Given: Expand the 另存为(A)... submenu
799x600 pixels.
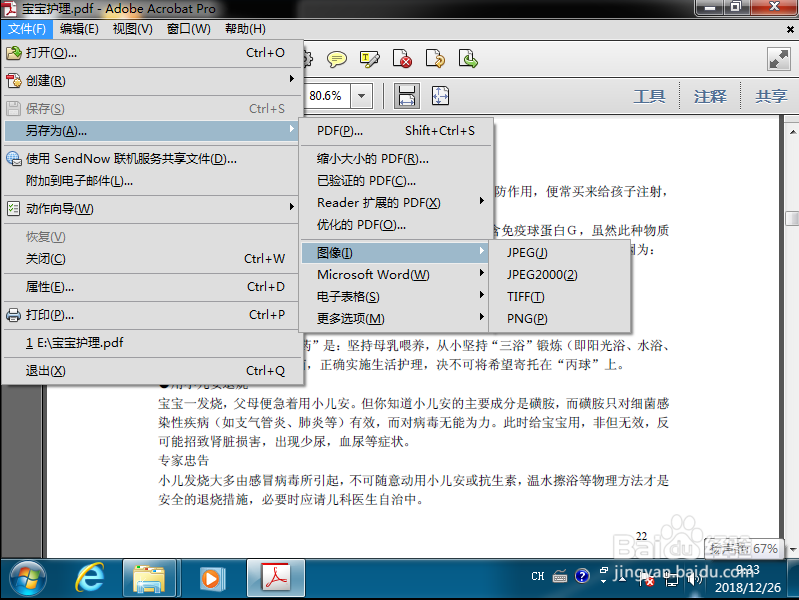Looking at the screenshot, I should pos(152,131).
